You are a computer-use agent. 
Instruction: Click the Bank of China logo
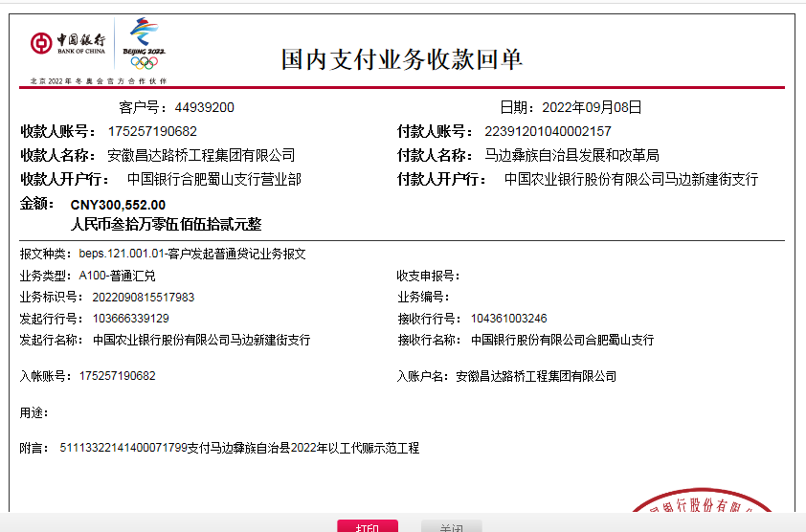69,43
